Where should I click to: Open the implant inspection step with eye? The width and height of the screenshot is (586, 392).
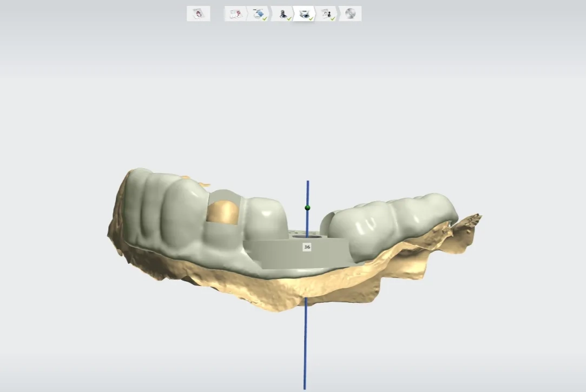click(x=282, y=14)
